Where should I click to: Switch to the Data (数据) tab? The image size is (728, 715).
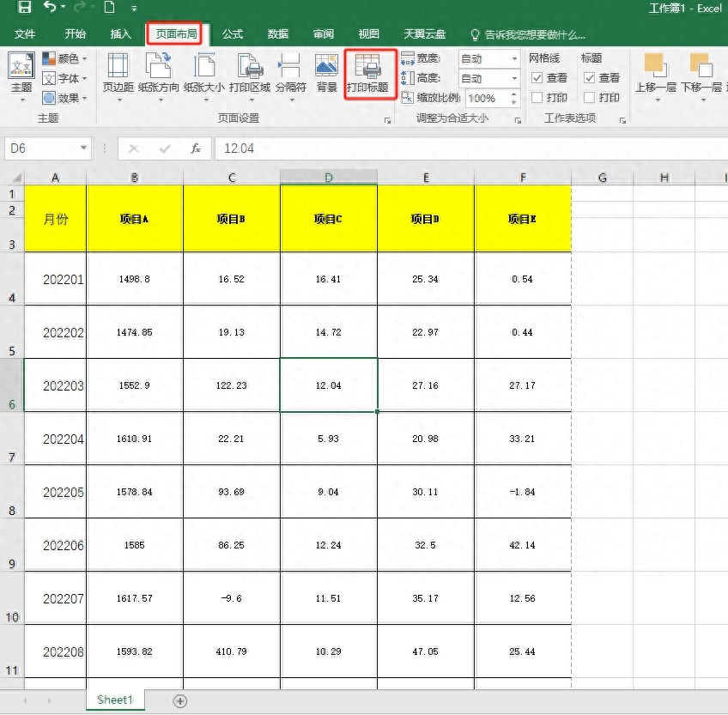(x=278, y=33)
